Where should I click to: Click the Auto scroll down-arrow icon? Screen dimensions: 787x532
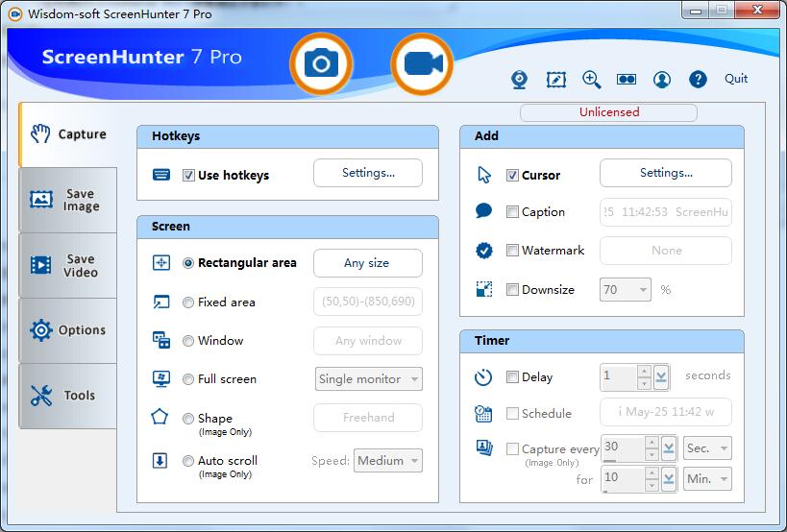pos(160,460)
